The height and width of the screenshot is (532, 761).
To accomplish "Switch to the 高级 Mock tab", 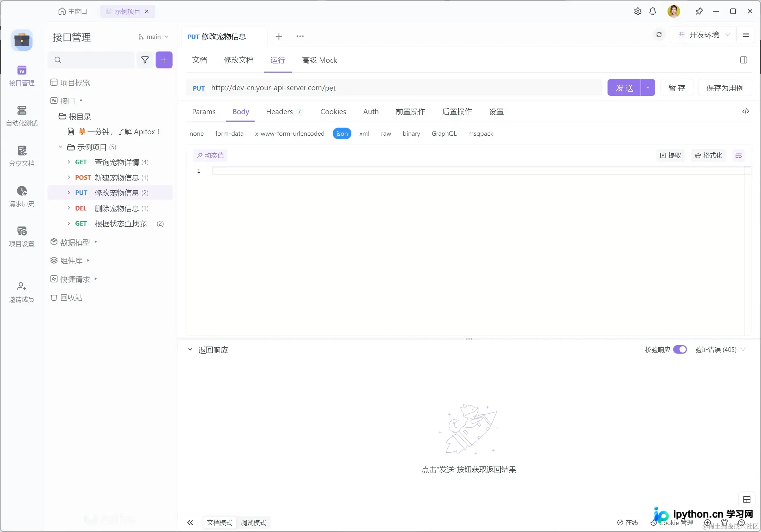I will (319, 60).
